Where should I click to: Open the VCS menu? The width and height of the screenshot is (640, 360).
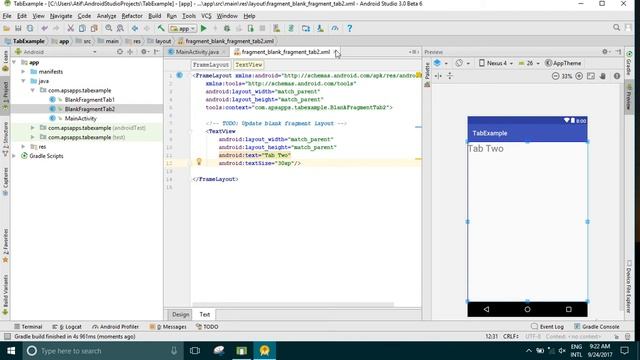(x=206, y=16)
